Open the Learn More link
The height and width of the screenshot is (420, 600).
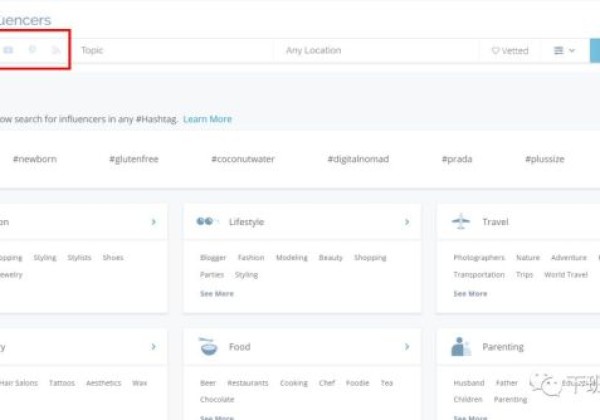click(x=207, y=119)
